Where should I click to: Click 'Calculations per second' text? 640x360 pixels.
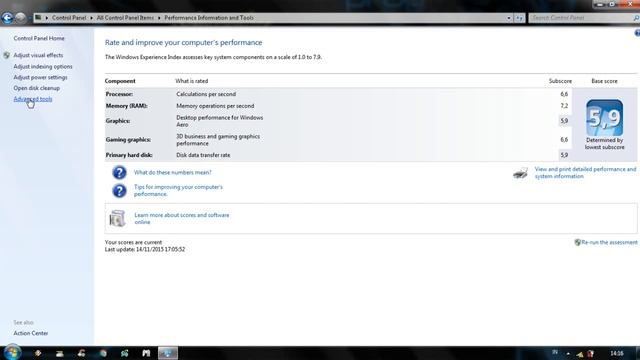[206, 94]
